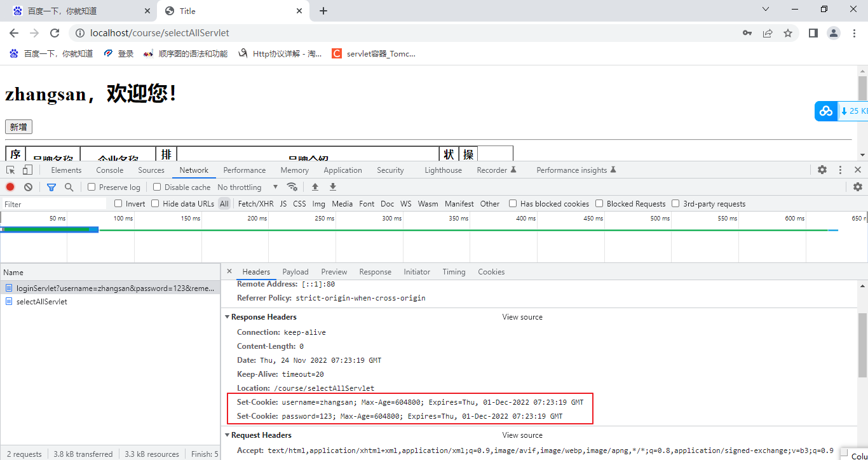Reload the page with the refresh button
Screen dimensions: 868x460
pos(55,33)
